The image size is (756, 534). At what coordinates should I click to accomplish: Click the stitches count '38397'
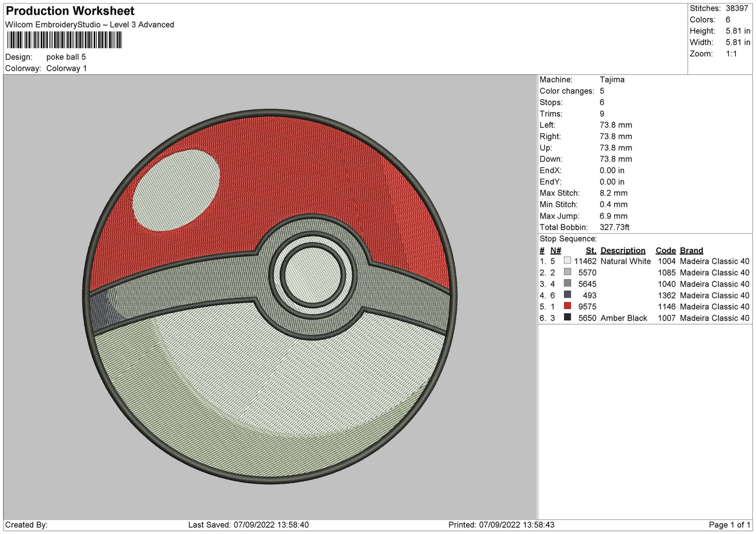click(x=737, y=8)
